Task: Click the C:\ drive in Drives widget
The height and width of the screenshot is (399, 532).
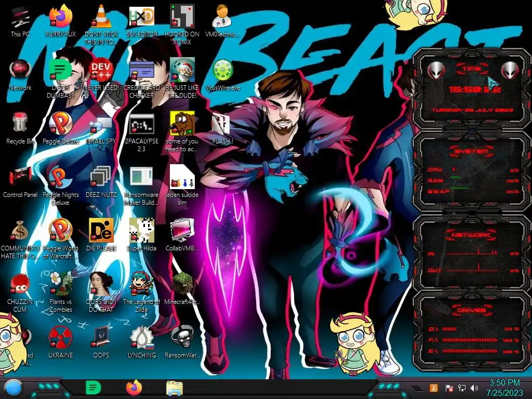Action: pos(473,329)
